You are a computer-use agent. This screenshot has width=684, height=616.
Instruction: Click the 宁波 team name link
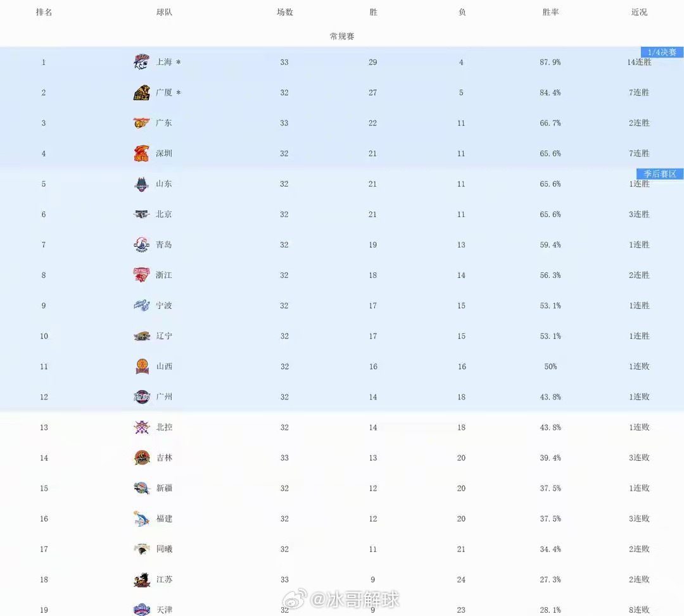tap(163, 305)
